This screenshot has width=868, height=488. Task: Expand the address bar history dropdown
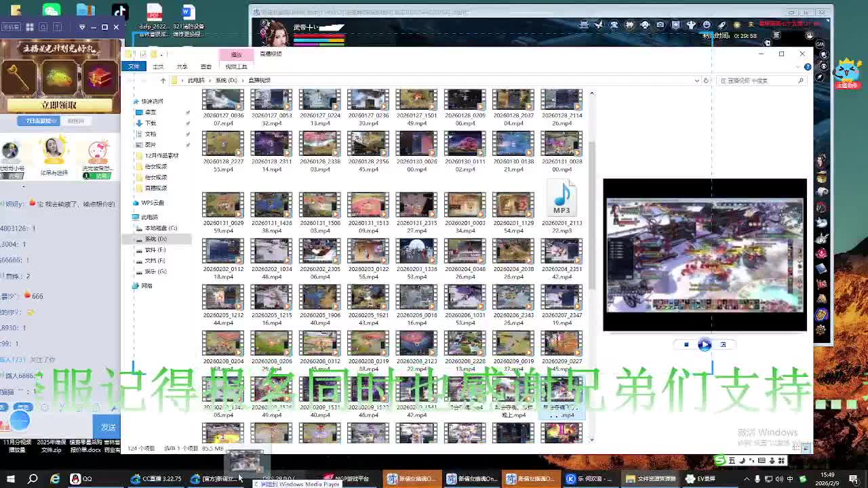click(696, 81)
